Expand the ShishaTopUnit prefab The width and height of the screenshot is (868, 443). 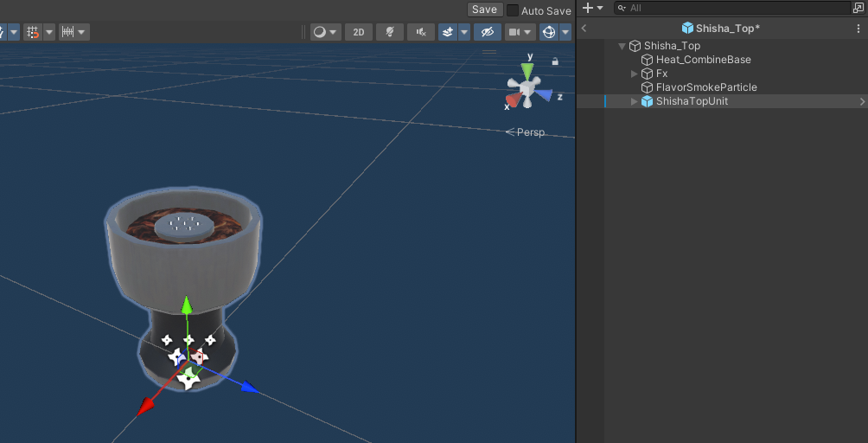pos(635,101)
